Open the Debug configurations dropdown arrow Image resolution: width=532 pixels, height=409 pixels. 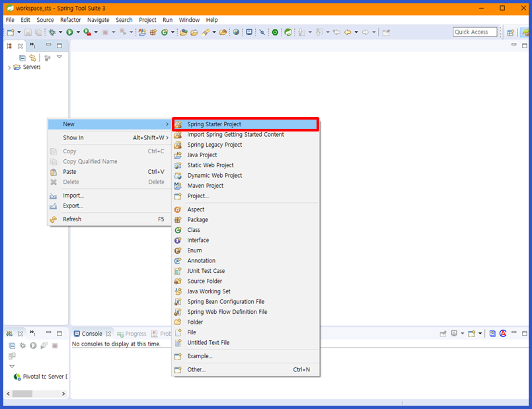(x=60, y=32)
